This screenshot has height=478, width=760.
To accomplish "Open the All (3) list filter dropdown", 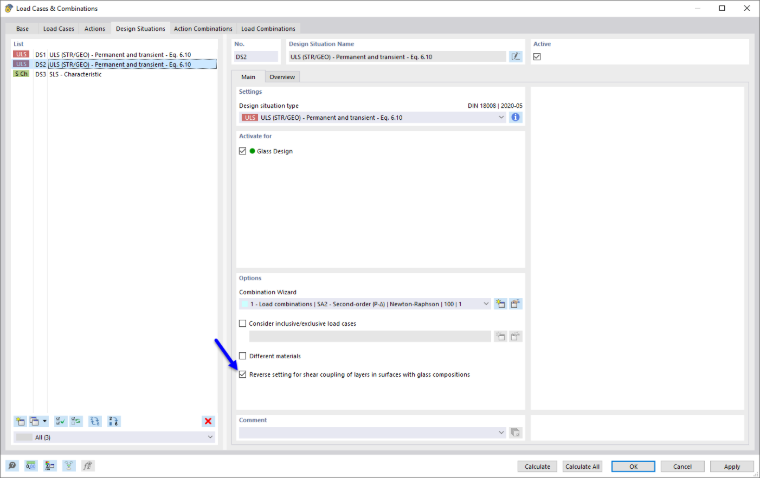I will (210, 437).
